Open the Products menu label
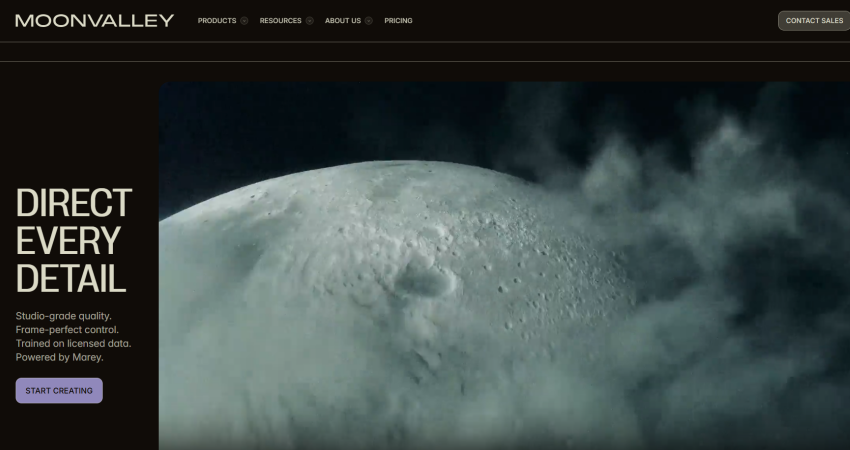850x450 pixels. pos(217,21)
